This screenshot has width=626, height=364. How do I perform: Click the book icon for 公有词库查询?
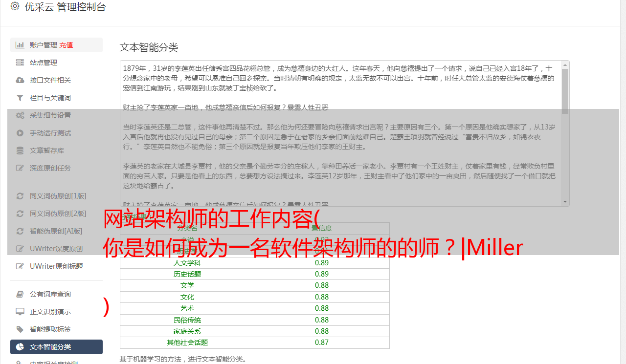pyautogui.click(x=20, y=294)
